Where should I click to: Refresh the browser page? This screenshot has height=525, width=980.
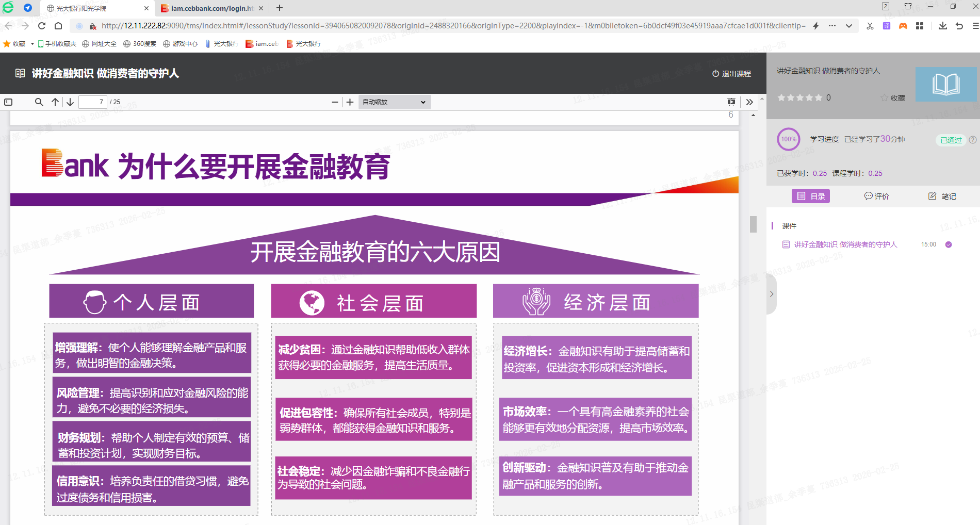(42, 26)
